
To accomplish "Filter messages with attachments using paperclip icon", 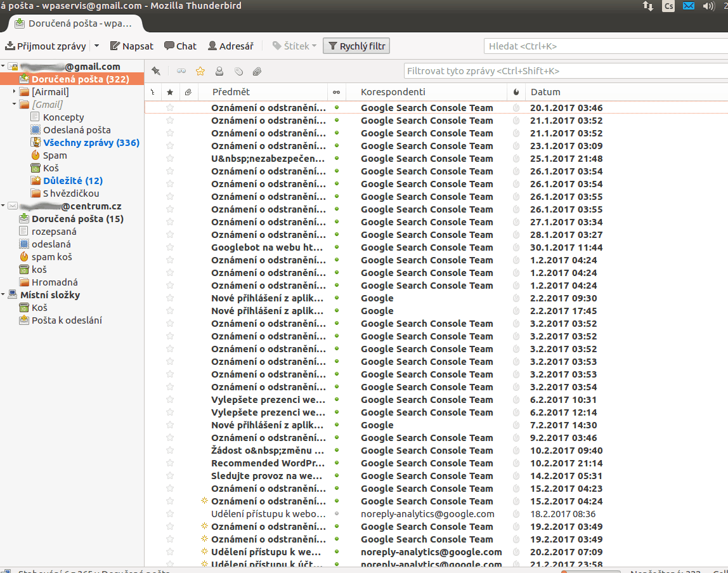I will [x=257, y=71].
